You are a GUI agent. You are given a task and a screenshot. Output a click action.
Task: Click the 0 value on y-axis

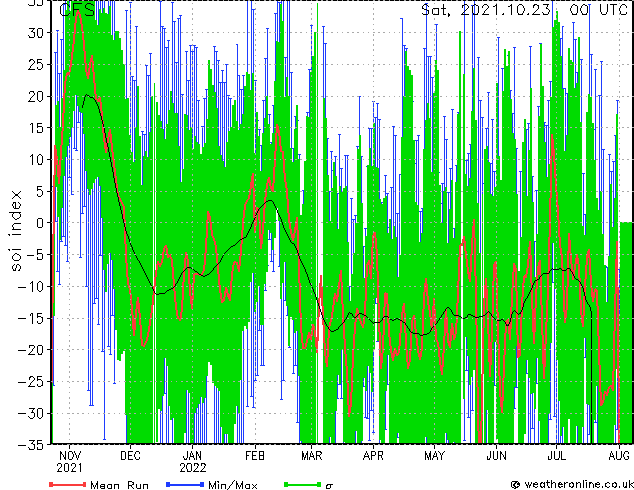tap(40, 223)
